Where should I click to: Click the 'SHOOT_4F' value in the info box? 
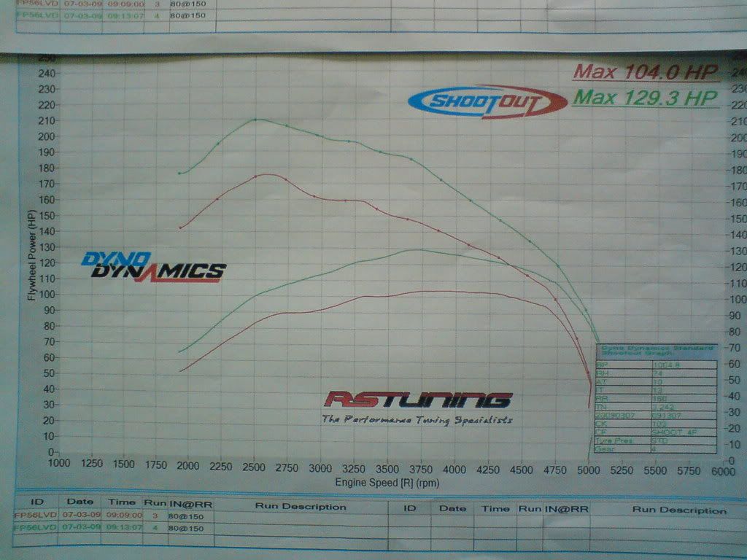point(673,432)
